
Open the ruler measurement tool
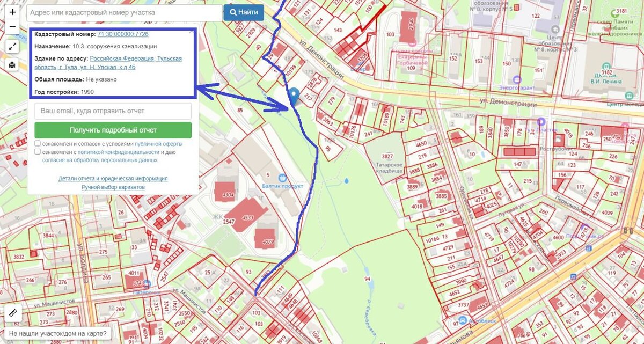coord(12,313)
